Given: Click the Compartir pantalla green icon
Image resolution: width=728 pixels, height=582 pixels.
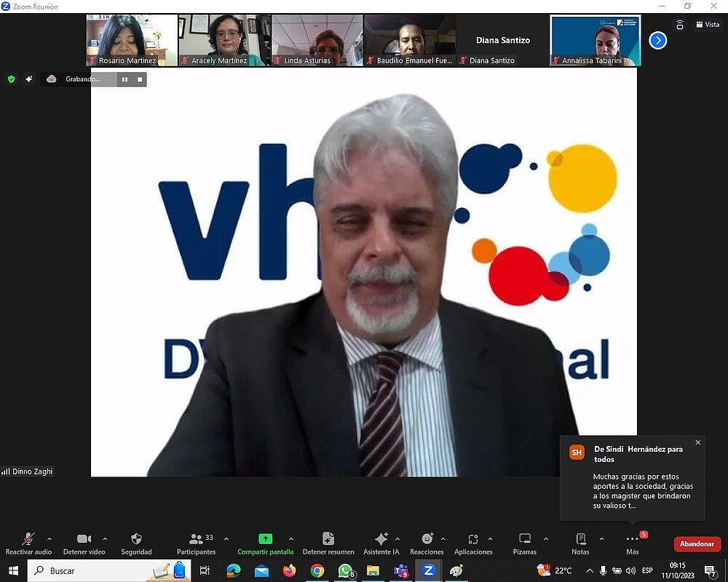Looking at the screenshot, I should point(266,539).
